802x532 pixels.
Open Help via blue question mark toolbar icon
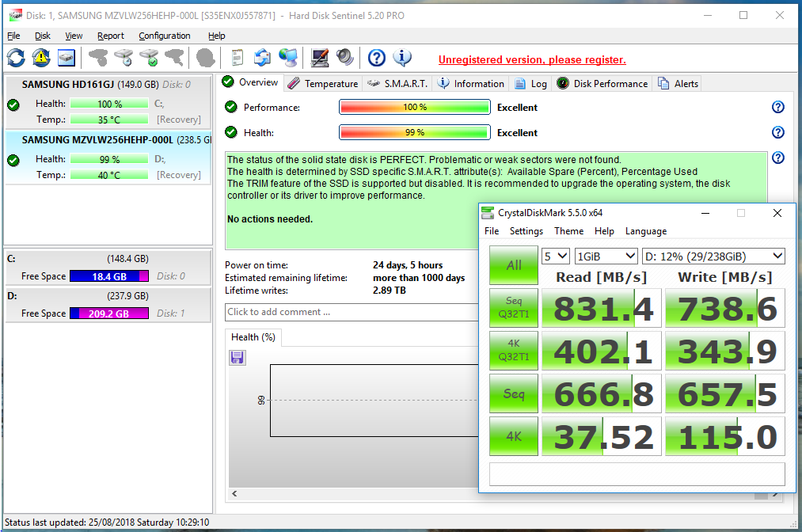377,58
